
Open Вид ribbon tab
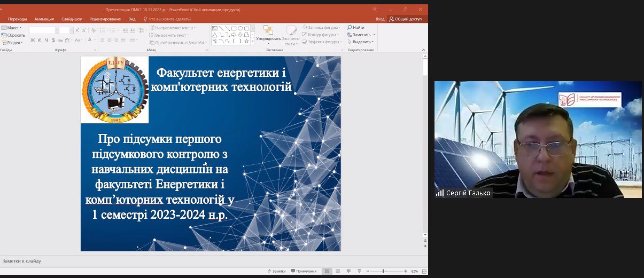pyautogui.click(x=132, y=19)
